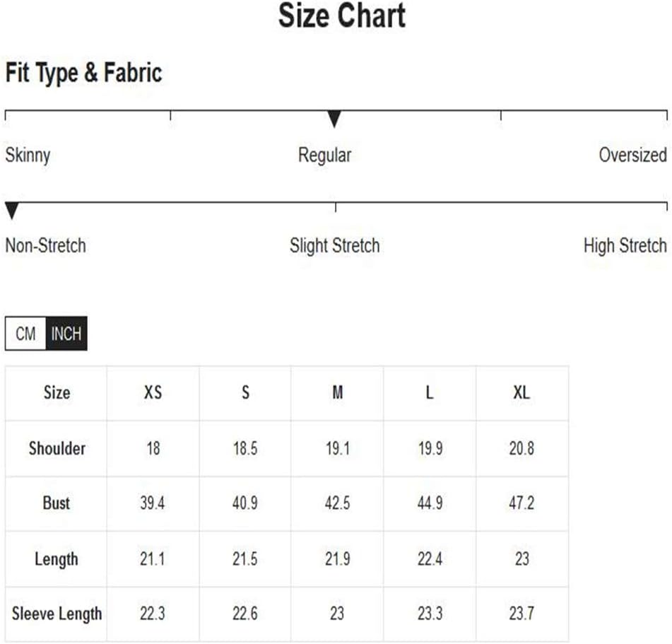Click the Bust row label

coord(56,503)
